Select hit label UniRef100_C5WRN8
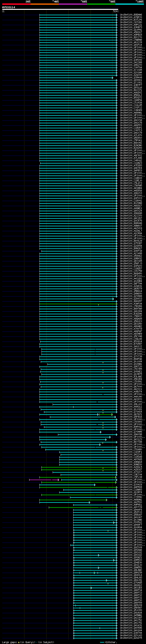Viewport: 146px width, 644px height. click(x=131, y=40)
